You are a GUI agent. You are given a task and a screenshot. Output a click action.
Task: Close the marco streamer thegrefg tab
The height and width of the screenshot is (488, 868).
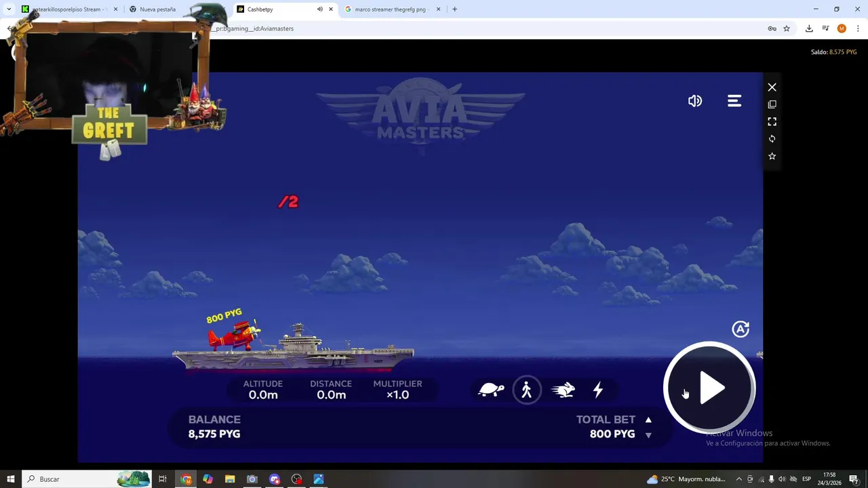point(438,9)
